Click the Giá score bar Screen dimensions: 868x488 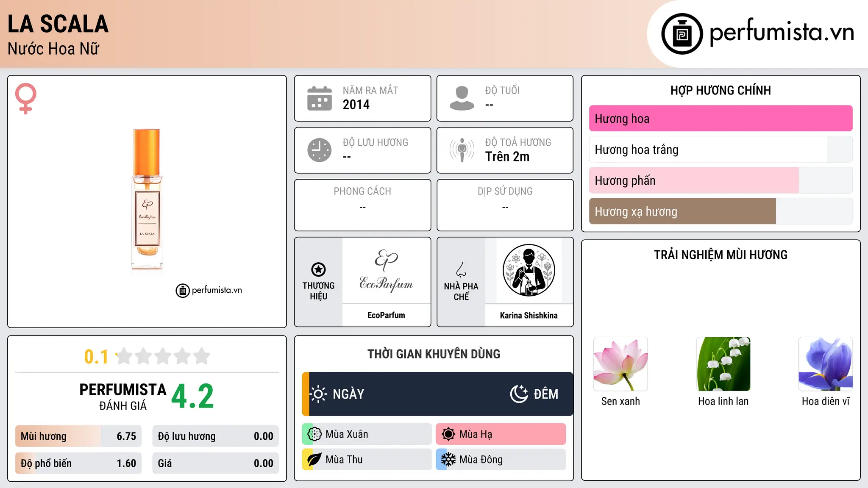click(215, 463)
